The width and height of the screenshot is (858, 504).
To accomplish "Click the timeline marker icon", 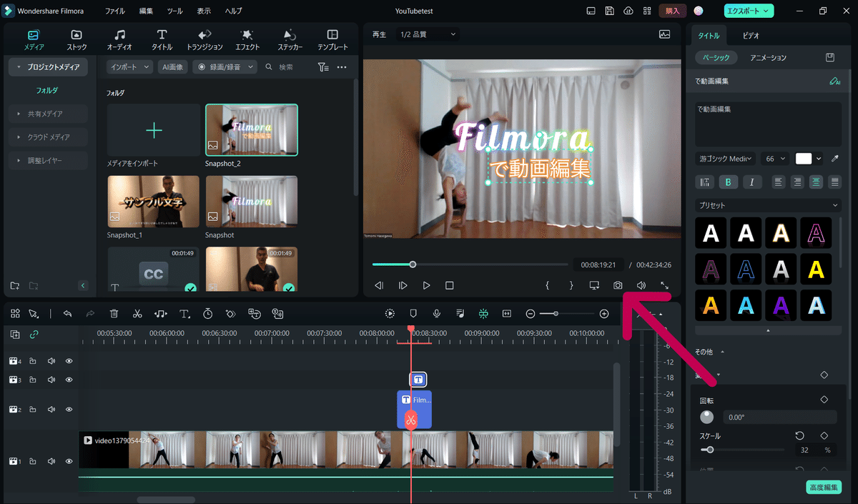I will pyautogui.click(x=413, y=314).
